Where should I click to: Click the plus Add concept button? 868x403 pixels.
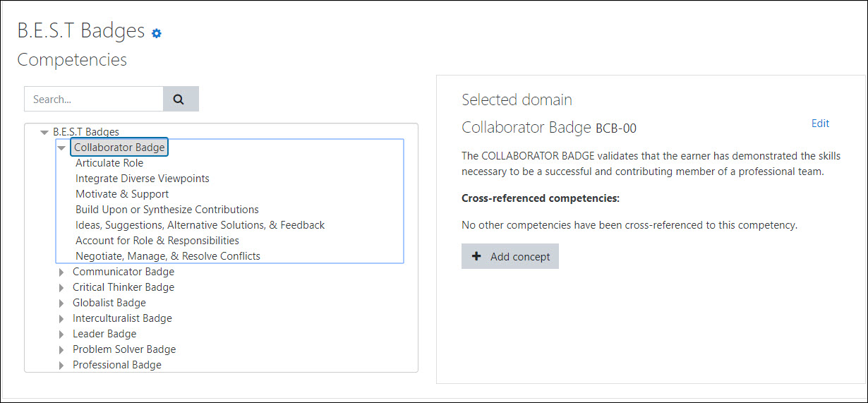tap(510, 256)
